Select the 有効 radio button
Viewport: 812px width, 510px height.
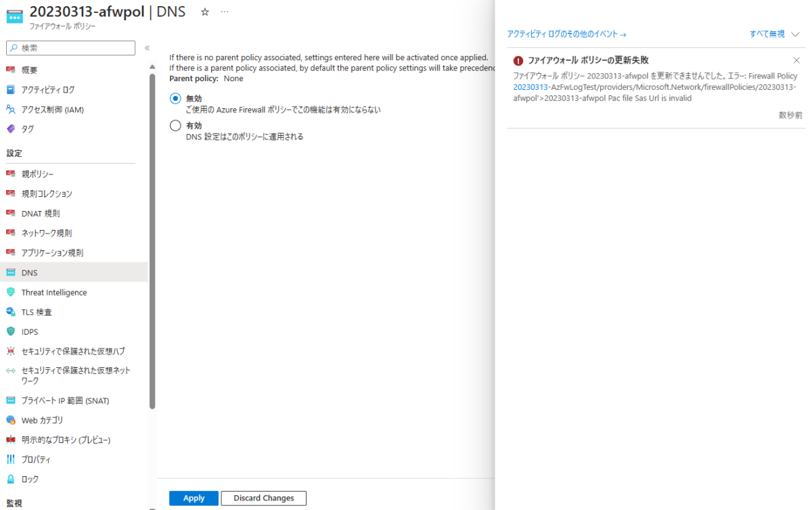(x=175, y=125)
